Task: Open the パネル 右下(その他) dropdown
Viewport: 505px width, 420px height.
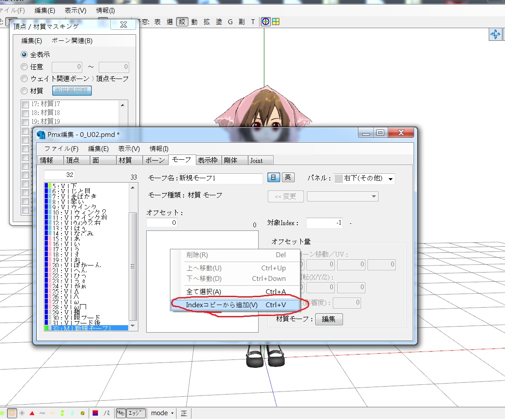Action: pos(364,179)
